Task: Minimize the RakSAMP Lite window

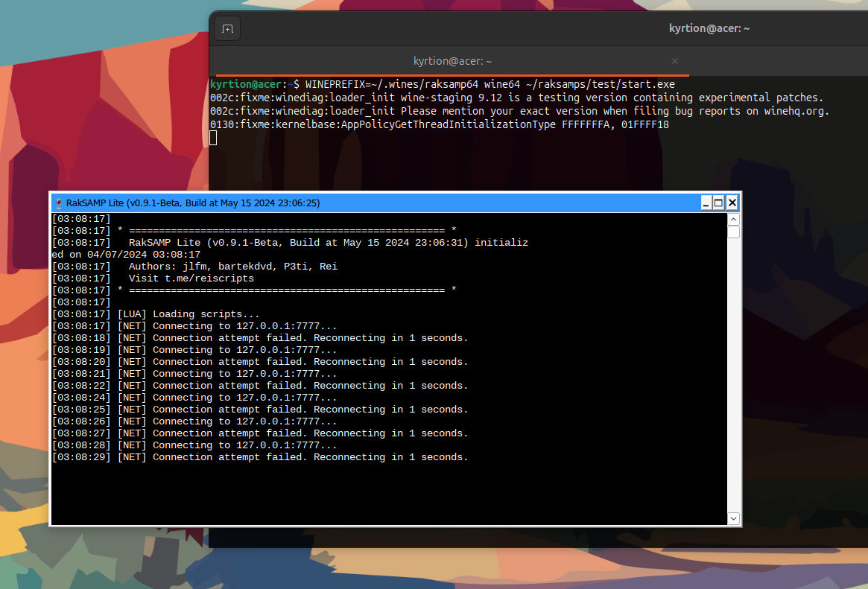Action: click(x=706, y=203)
